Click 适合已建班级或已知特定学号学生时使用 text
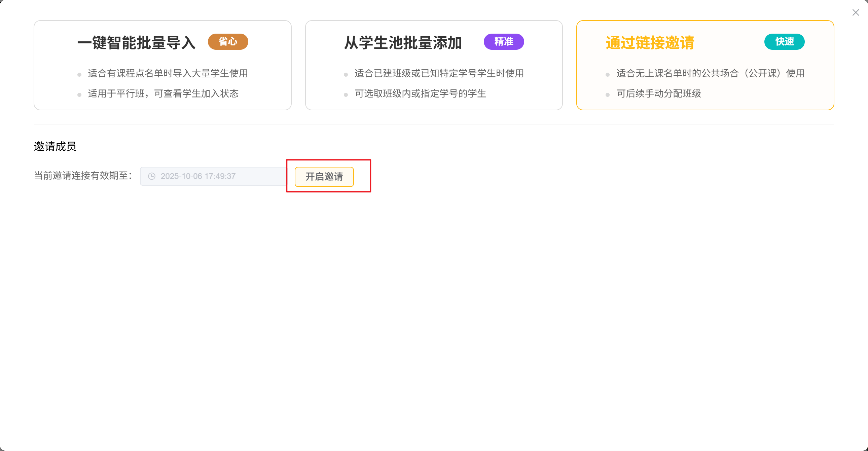This screenshot has height=451, width=868. pos(439,73)
